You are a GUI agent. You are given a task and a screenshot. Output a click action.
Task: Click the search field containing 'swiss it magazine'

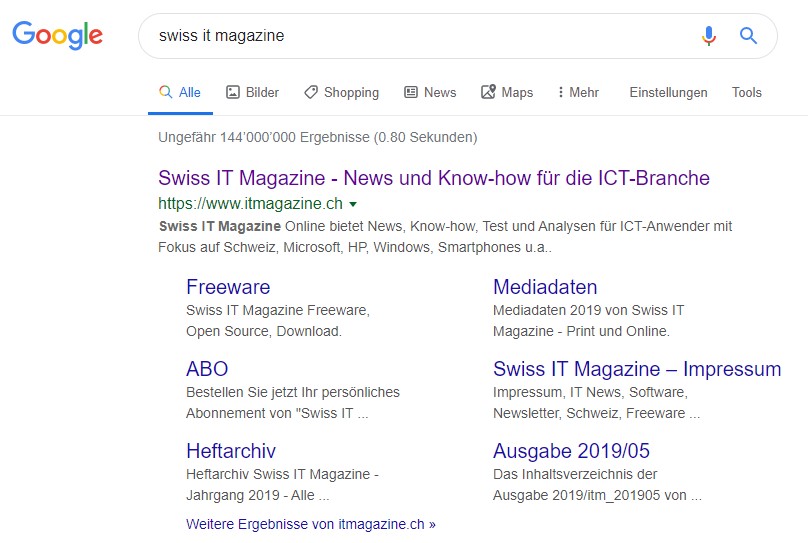[x=458, y=36]
